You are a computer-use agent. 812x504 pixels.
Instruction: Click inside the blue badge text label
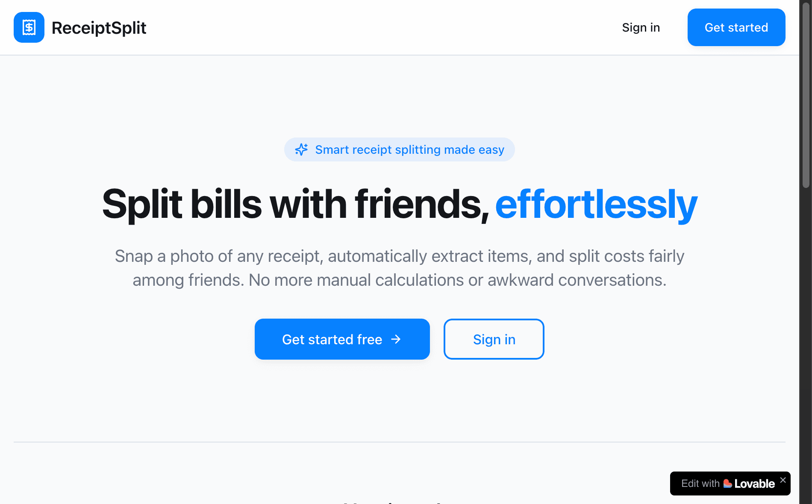(409, 149)
